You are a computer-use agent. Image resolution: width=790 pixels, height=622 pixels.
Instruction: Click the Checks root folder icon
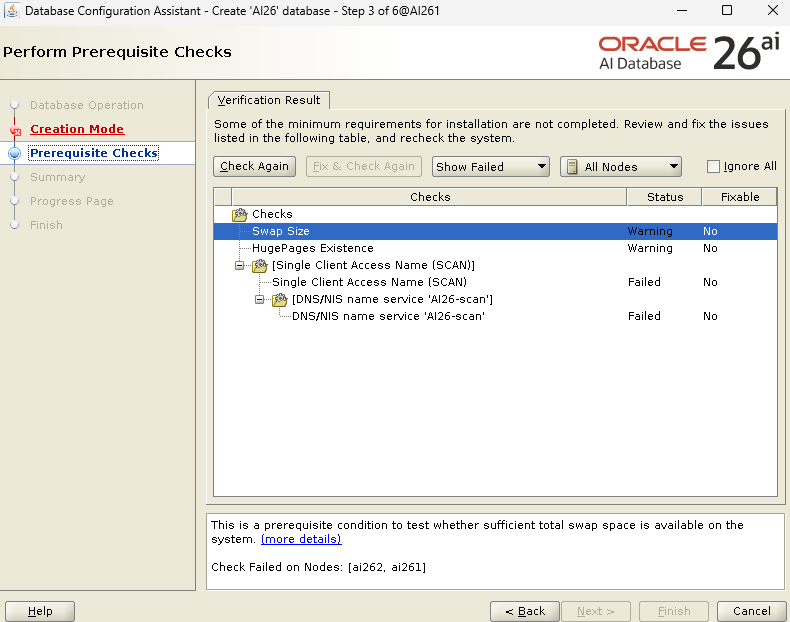tap(240, 214)
